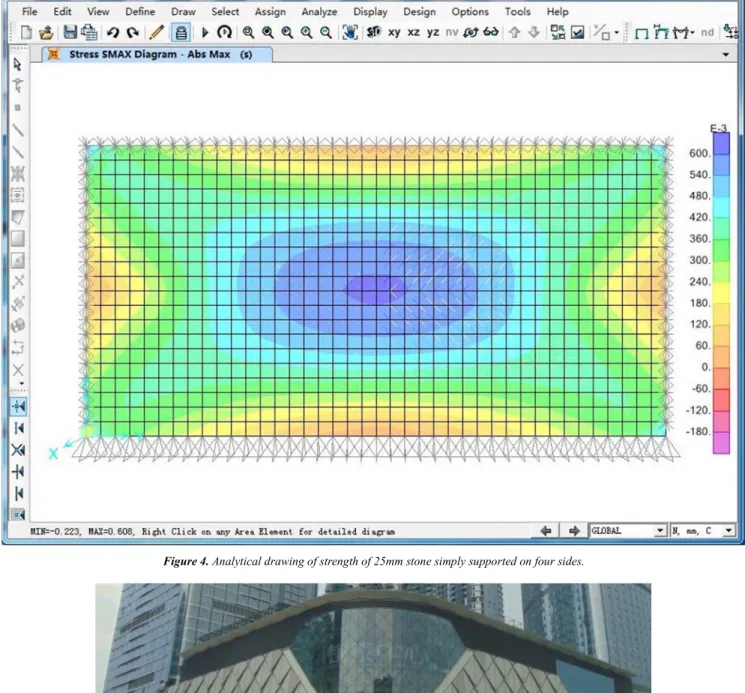The width and height of the screenshot is (745, 693).
Task: Select the Quick Draw Area tool
Action: pyautogui.click(x=18, y=260)
